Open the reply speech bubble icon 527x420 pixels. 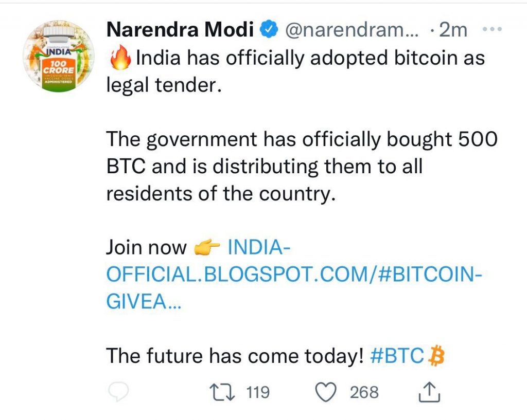[x=119, y=393]
